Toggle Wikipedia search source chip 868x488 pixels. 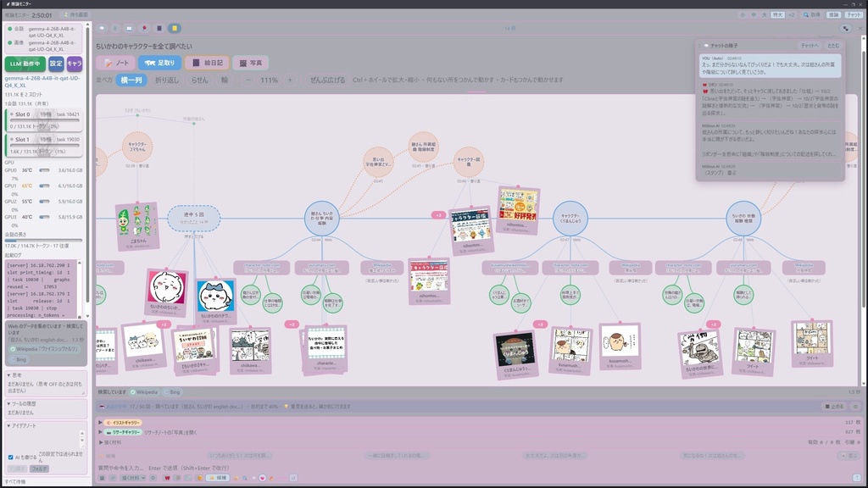[144, 392]
